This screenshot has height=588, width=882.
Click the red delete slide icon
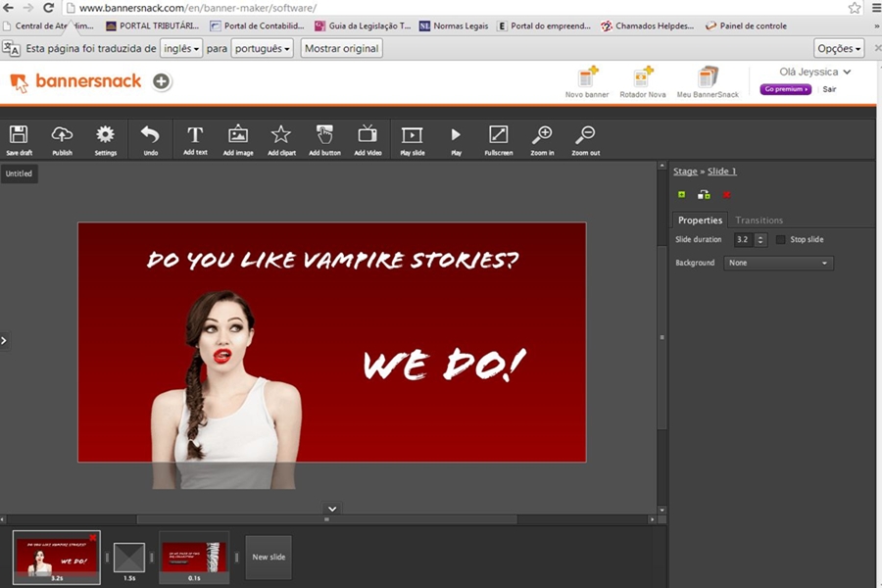726,195
